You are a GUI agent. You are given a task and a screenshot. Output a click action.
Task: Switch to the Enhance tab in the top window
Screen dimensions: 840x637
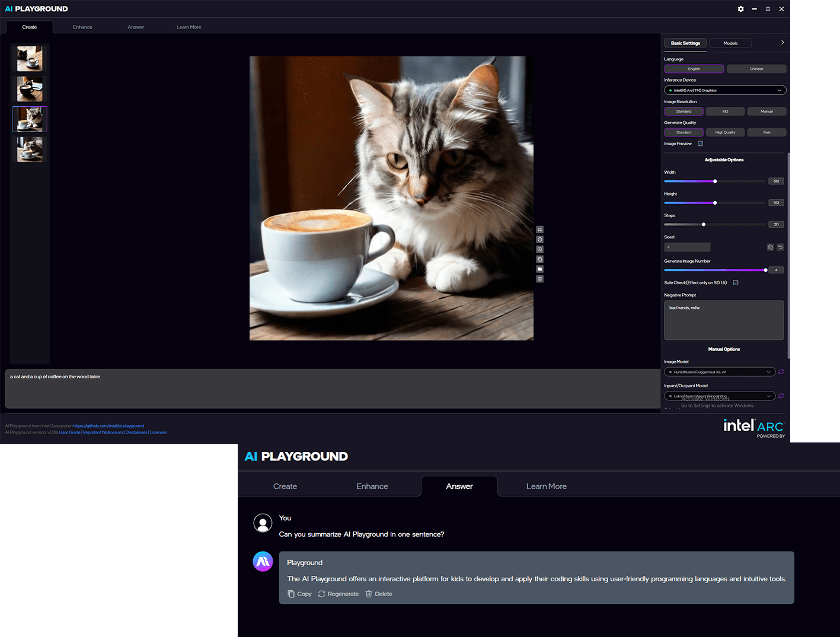82,27
